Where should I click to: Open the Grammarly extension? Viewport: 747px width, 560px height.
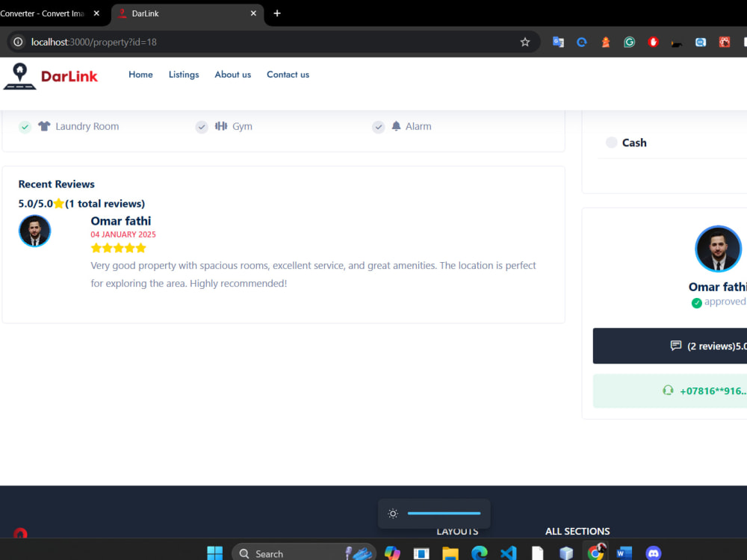click(629, 42)
